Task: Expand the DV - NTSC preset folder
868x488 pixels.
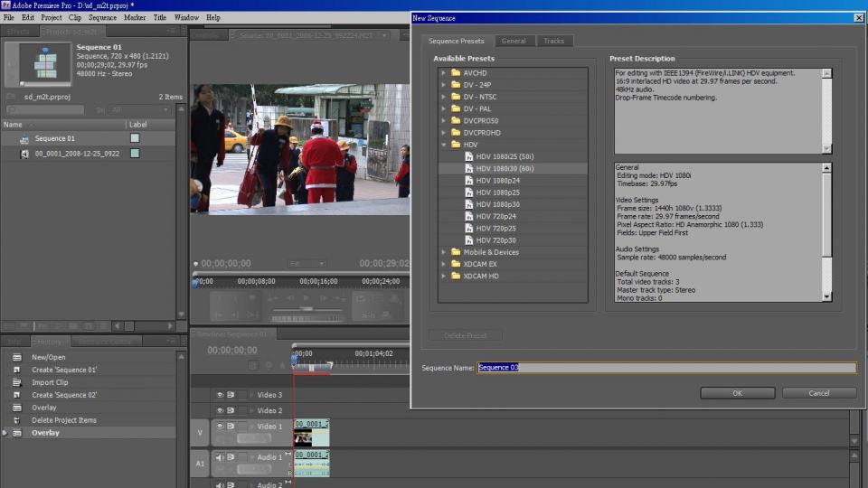Action: click(444, 97)
